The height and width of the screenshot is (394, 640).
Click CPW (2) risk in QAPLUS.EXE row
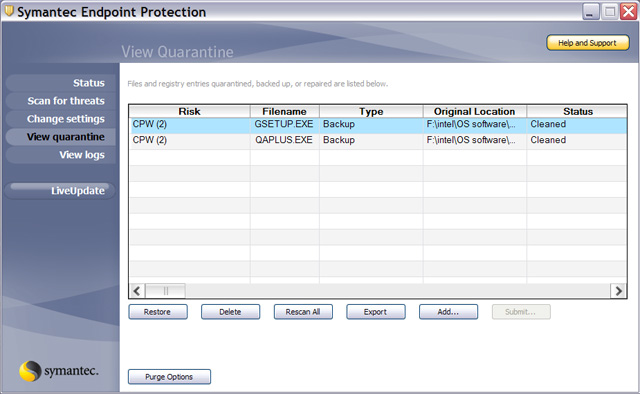pos(189,140)
